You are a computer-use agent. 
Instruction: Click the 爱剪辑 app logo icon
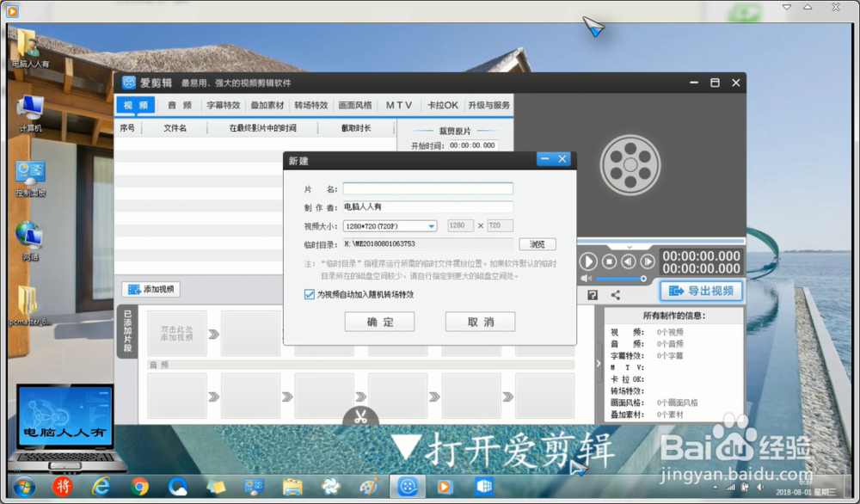tap(129, 83)
